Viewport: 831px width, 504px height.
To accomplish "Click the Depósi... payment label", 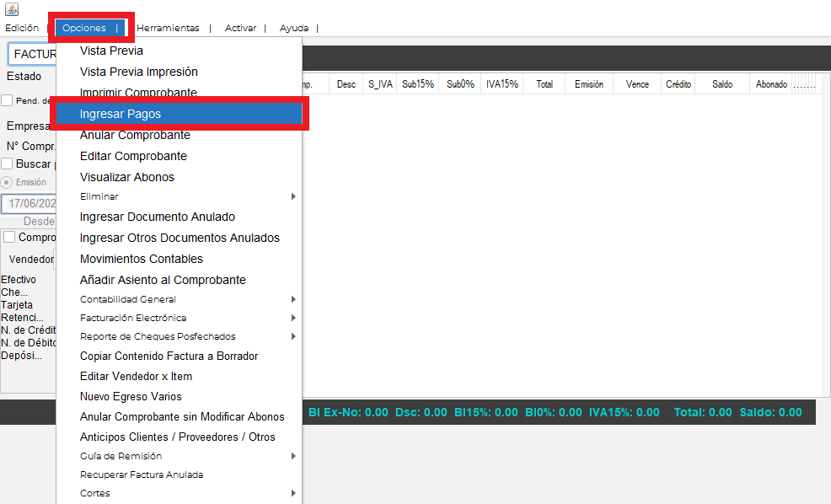I will (x=21, y=356).
